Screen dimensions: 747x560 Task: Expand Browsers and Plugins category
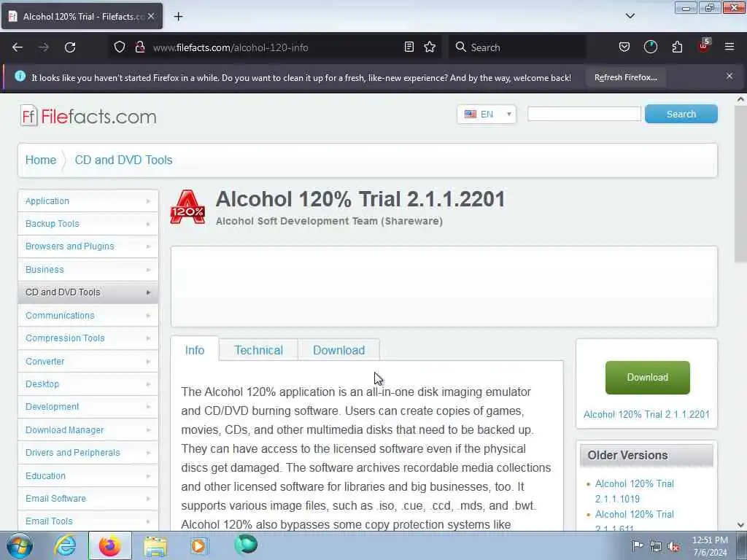pos(88,246)
